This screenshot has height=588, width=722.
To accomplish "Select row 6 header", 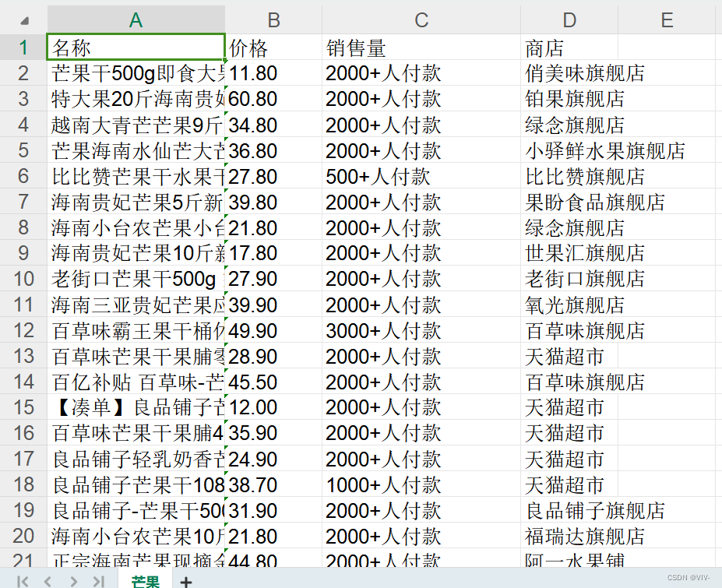I will [x=23, y=176].
